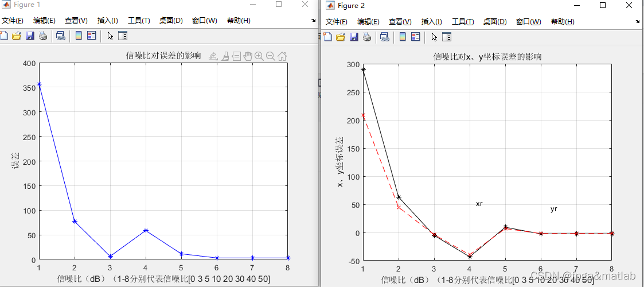Click the 400 y-axis tick label in Figure 1
Screen dimensions: 644x287
point(30,63)
